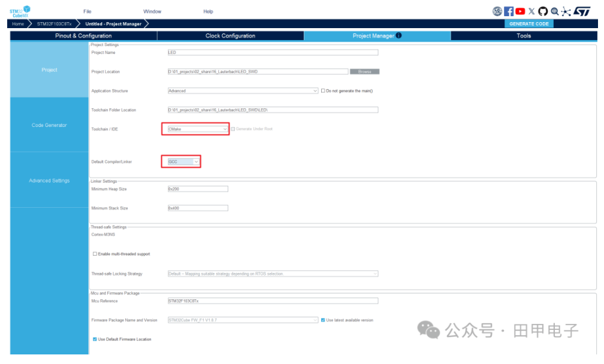Open Thread-safe Locking Strategy dropdown
The width and height of the screenshot is (604, 364).
tap(273, 274)
